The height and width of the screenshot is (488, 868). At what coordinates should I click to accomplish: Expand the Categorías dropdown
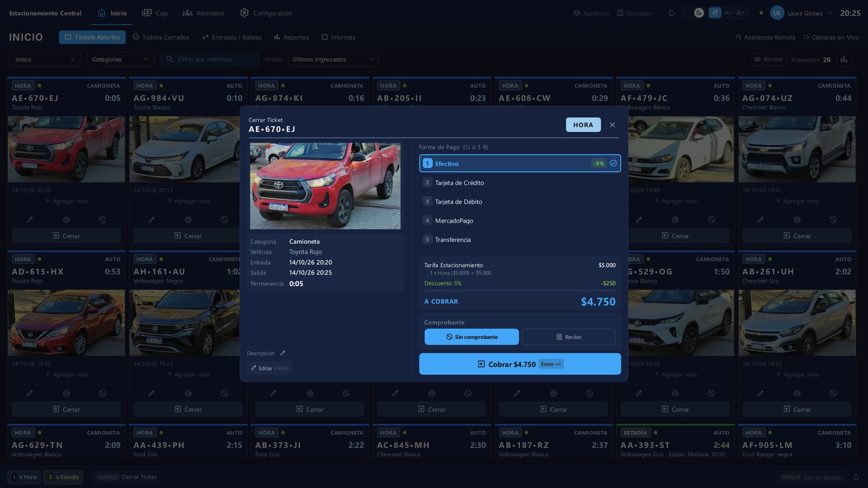120,59
